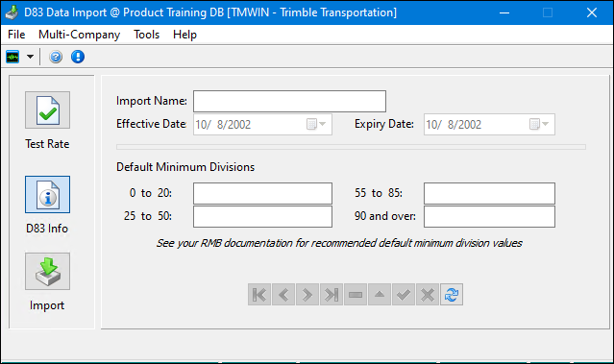Expand the monitor icon dropdown arrow

(30, 57)
